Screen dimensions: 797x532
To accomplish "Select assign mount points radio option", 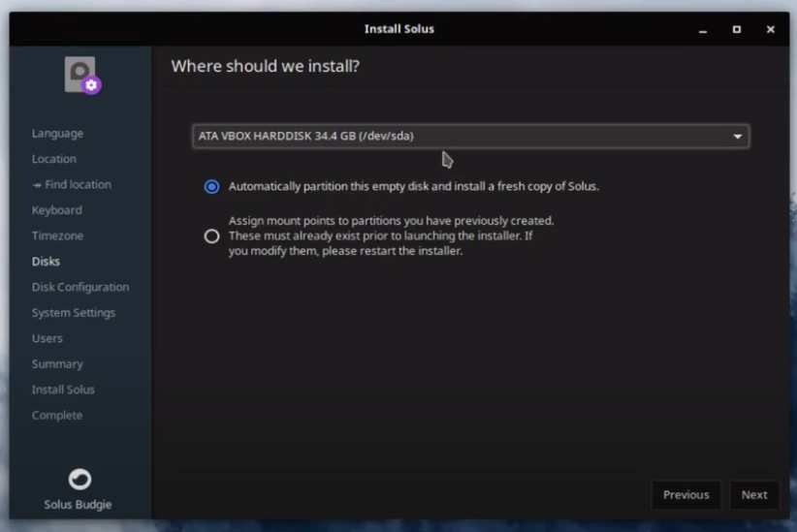I will click(212, 235).
